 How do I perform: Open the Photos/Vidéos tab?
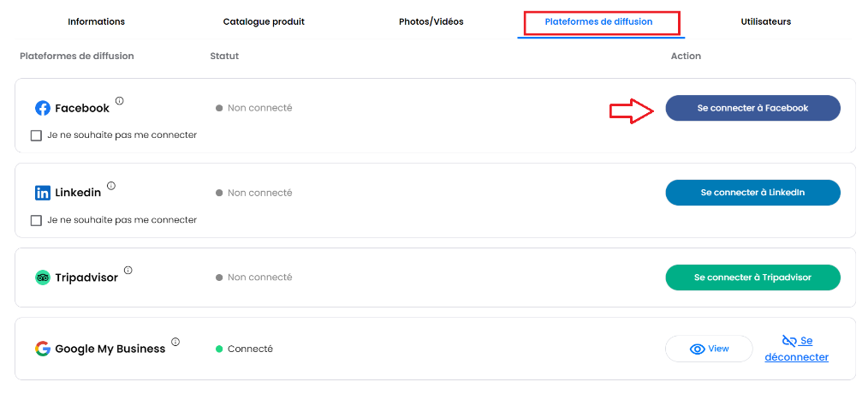pyautogui.click(x=431, y=21)
